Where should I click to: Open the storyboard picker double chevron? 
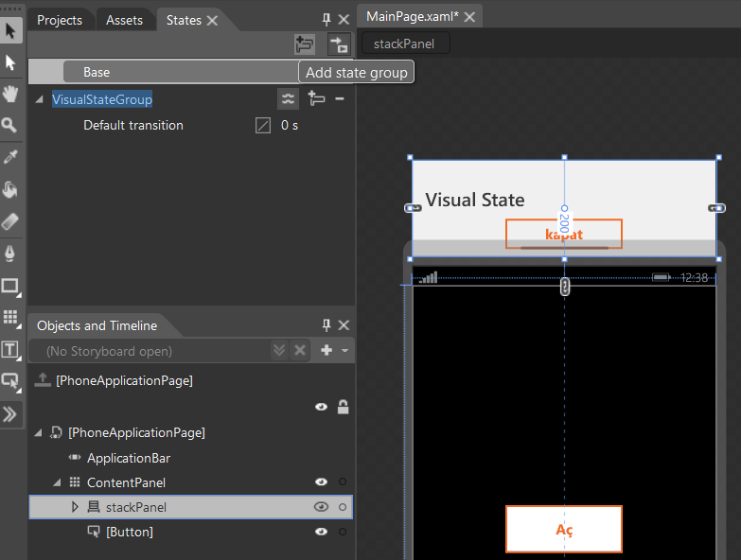[x=279, y=350]
